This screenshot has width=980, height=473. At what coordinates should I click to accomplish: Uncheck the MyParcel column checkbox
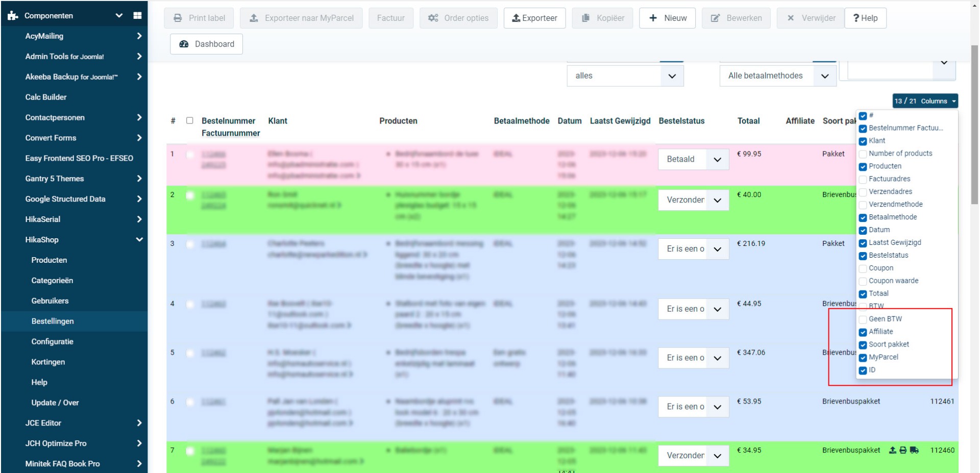[x=863, y=358]
